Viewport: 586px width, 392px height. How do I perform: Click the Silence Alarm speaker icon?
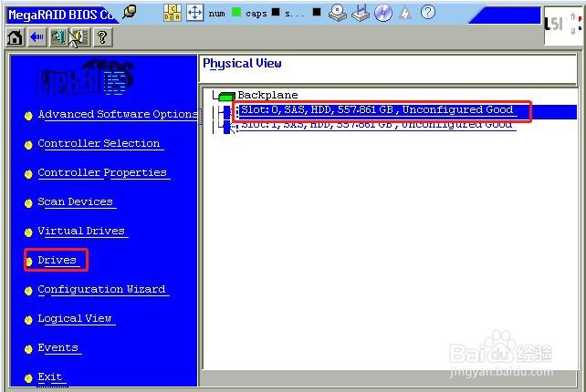[x=79, y=37]
